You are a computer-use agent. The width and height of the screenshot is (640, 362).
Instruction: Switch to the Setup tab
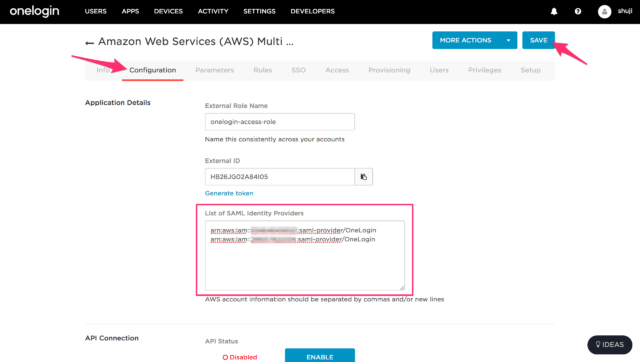click(x=531, y=70)
